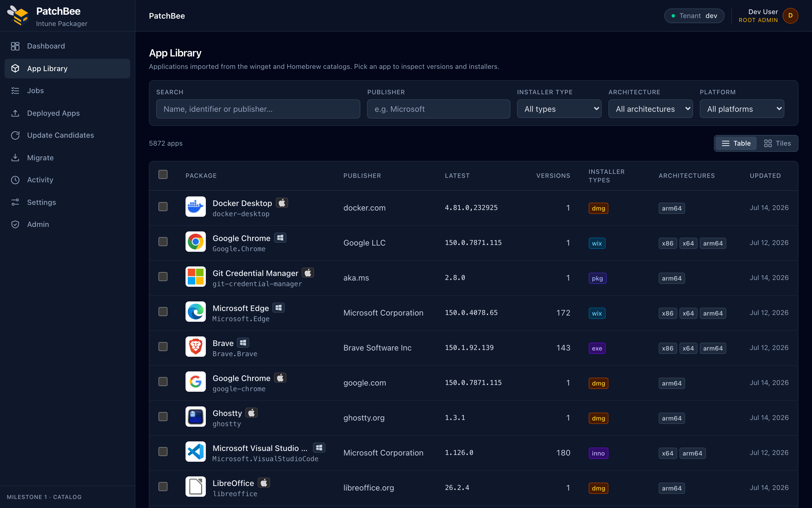Click the Brave lion app icon

(196, 346)
